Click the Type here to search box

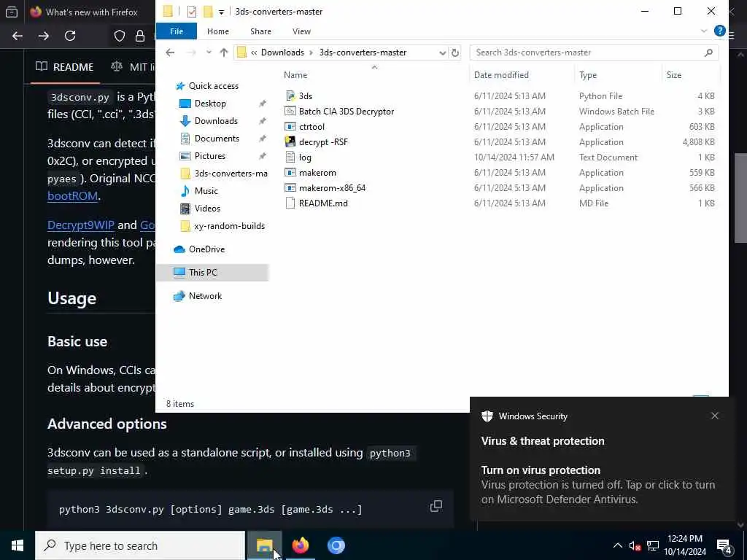click(x=140, y=545)
